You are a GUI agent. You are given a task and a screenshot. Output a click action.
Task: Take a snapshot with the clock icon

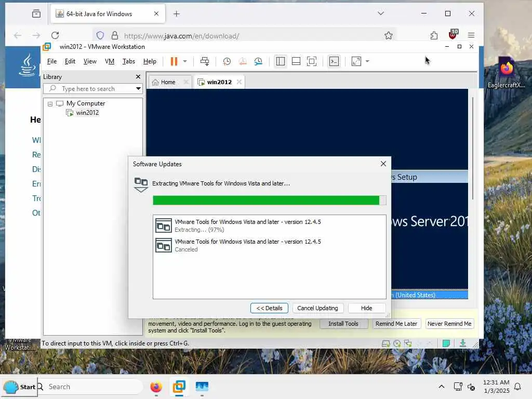point(227,61)
